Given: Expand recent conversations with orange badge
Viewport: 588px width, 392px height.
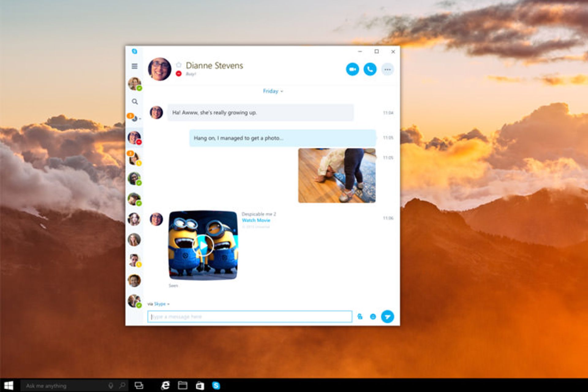Looking at the screenshot, I should [134, 118].
